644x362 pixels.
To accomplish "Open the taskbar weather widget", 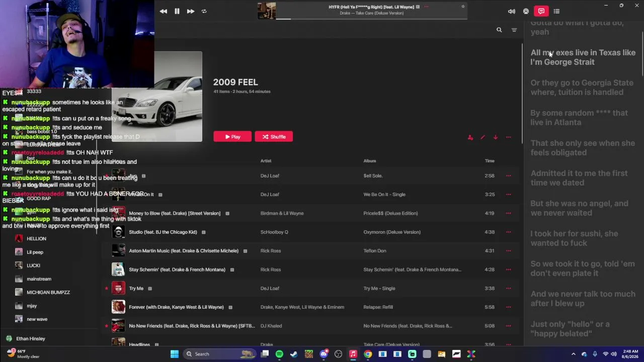I will pos(23,354).
